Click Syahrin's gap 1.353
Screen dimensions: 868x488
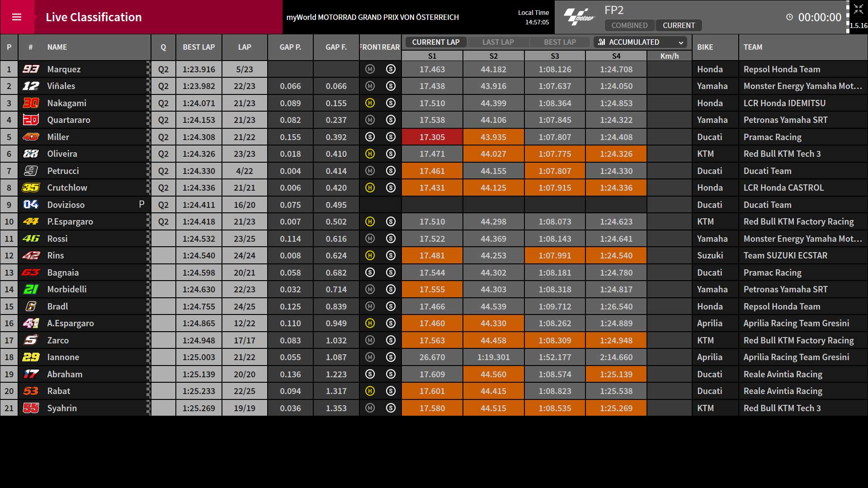(336, 408)
